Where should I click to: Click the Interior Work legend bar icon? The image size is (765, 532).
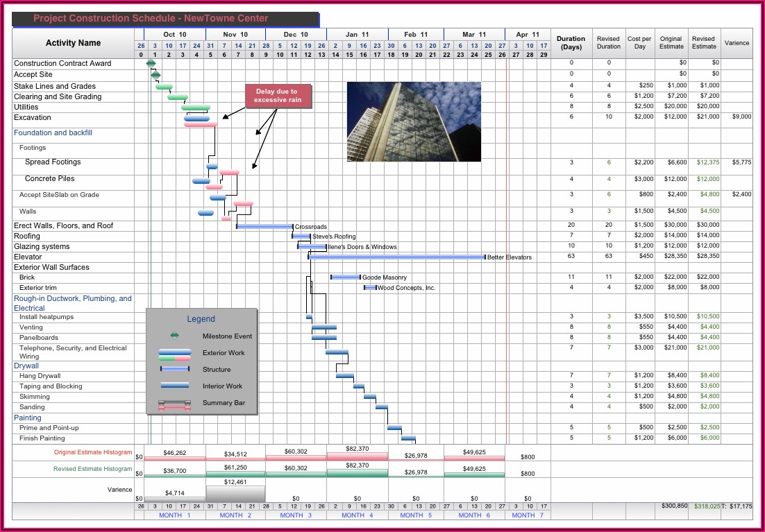pyautogui.click(x=174, y=386)
